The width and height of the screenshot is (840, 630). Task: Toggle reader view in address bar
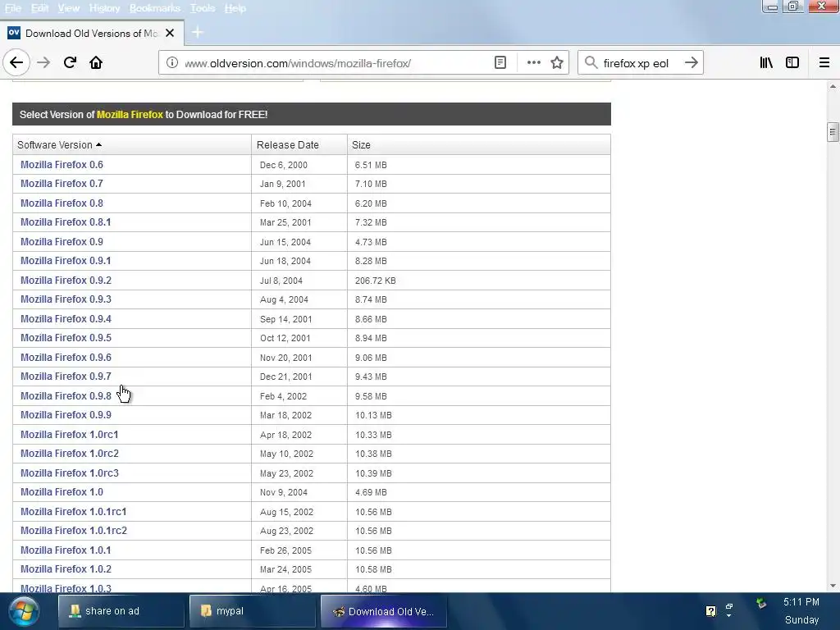pos(500,62)
